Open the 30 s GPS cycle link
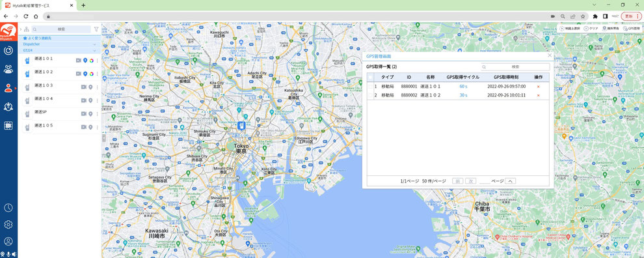This screenshot has height=258, width=644. coord(464,96)
